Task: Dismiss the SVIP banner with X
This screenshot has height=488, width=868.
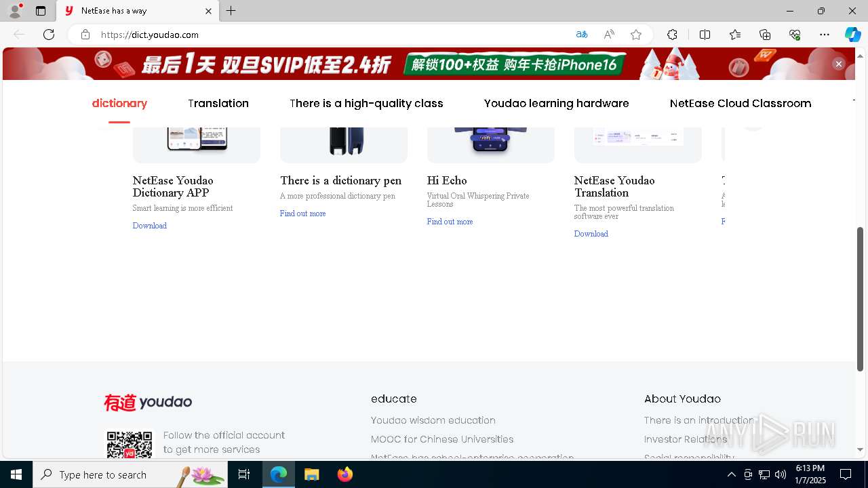Action: point(839,64)
